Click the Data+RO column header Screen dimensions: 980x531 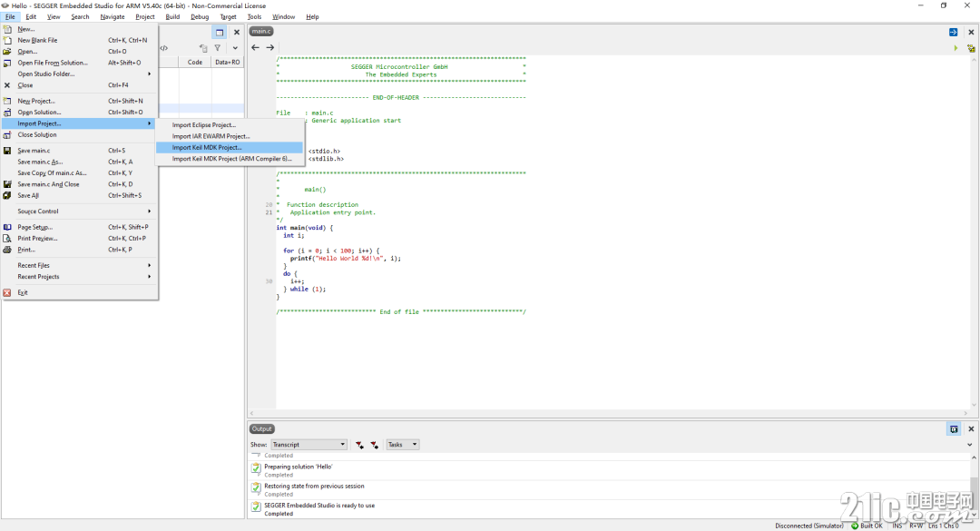(x=228, y=62)
